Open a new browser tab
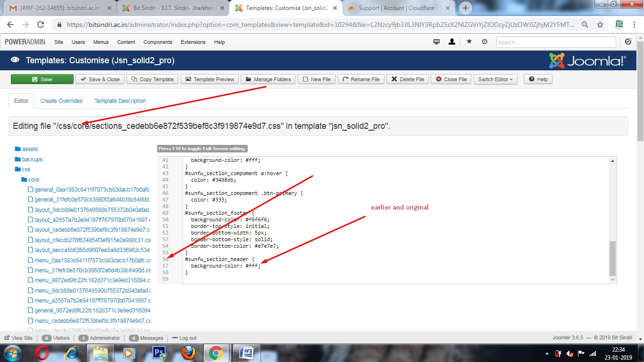 pyautogui.click(x=466, y=8)
